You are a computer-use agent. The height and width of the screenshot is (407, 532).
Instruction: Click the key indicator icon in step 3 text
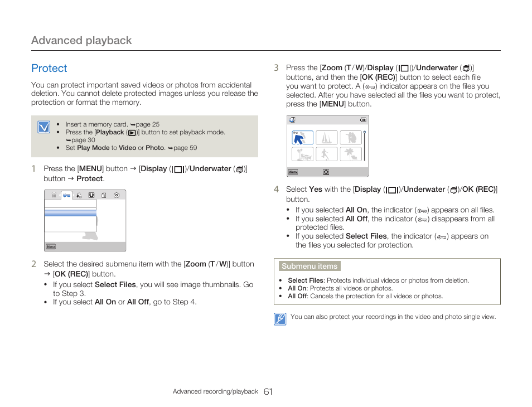click(370, 87)
